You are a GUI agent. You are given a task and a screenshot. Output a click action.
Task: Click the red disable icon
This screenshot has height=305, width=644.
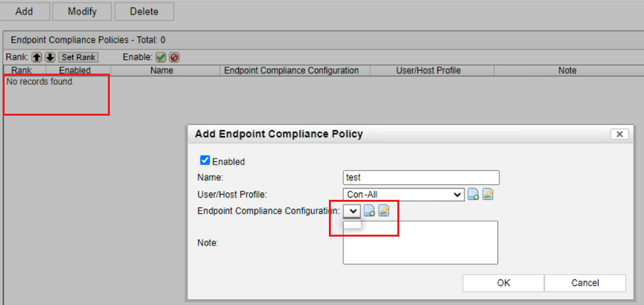click(174, 57)
